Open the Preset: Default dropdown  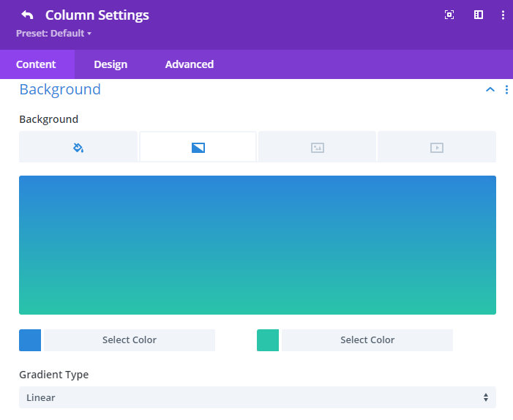tap(53, 34)
